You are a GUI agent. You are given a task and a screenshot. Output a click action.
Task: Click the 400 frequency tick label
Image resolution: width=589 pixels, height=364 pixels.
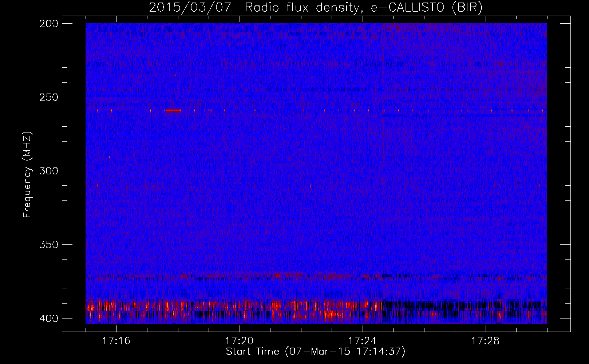(x=49, y=318)
